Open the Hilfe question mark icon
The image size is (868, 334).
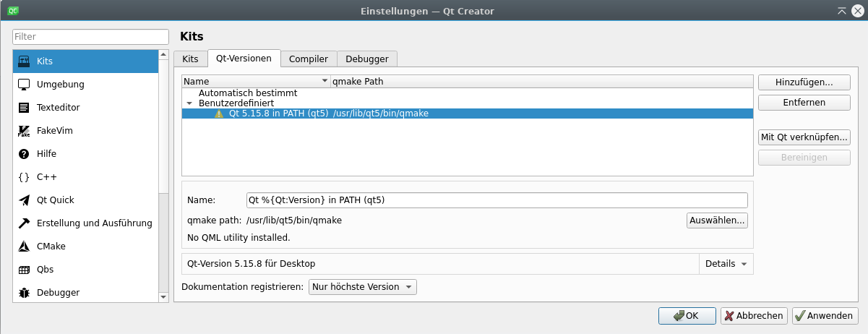pyautogui.click(x=24, y=154)
